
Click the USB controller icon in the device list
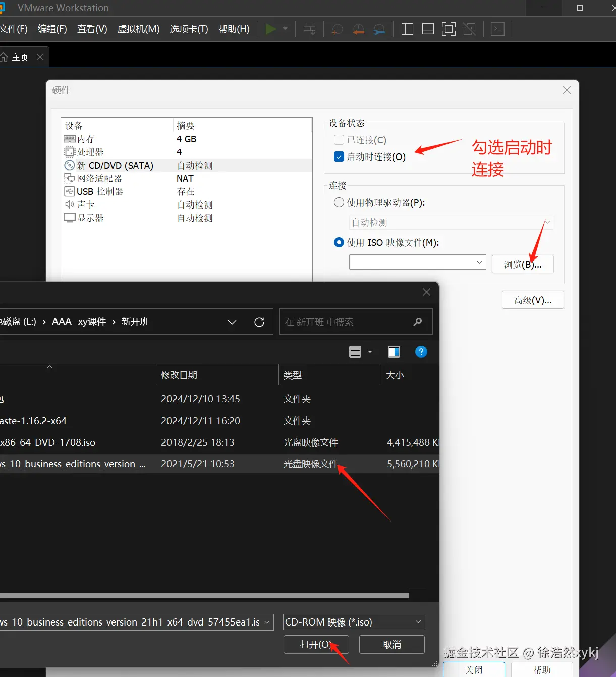pos(70,191)
